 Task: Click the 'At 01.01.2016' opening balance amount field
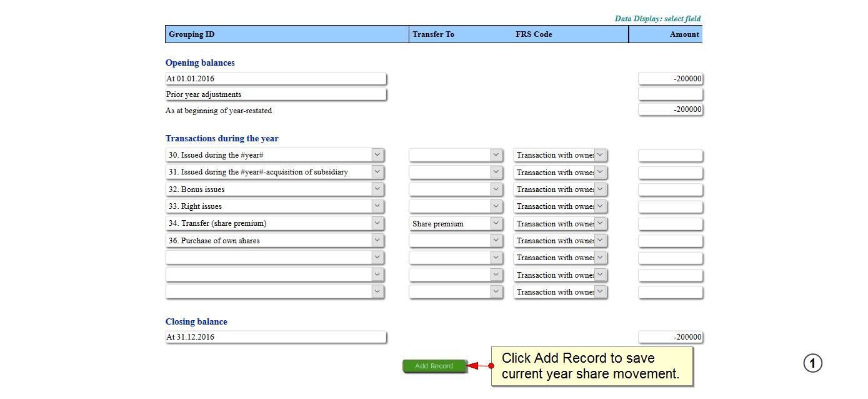[670, 79]
